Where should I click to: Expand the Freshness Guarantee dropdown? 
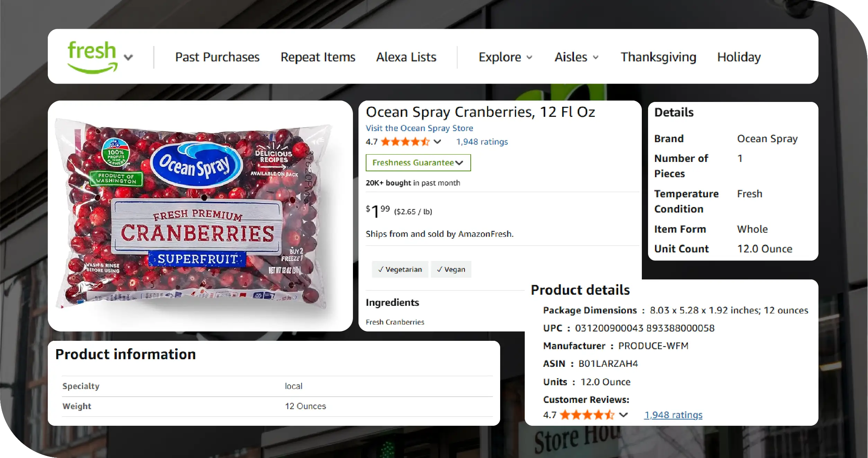point(418,163)
